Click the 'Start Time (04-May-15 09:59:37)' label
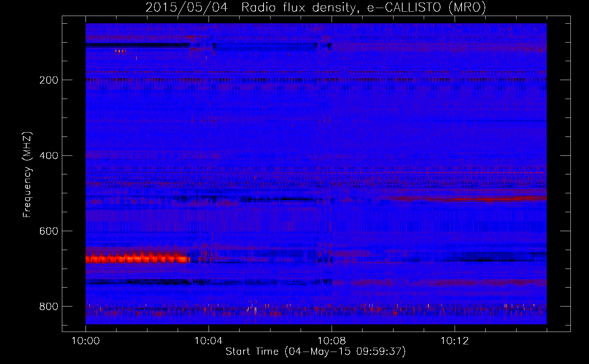Screen dimensions: 589x364 click(x=316, y=352)
